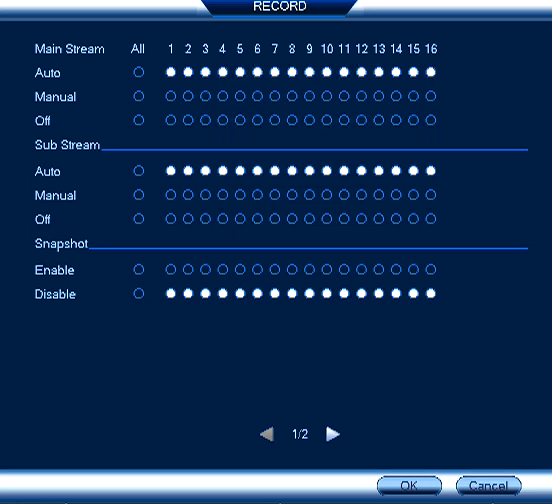Set Main Stream Off on channel 1
The height and width of the screenshot is (504, 552).
point(171,120)
